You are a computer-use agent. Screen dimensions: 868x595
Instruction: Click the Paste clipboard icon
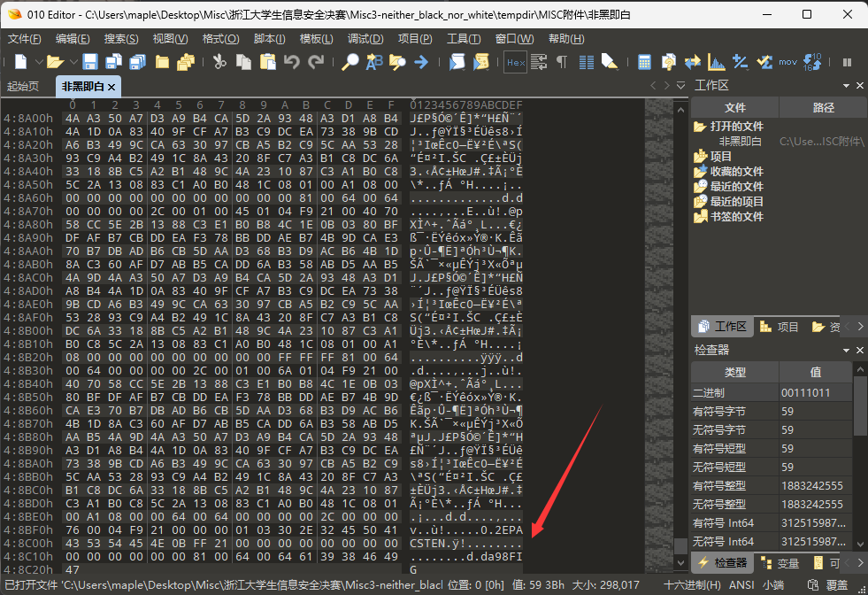click(x=268, y=62)
